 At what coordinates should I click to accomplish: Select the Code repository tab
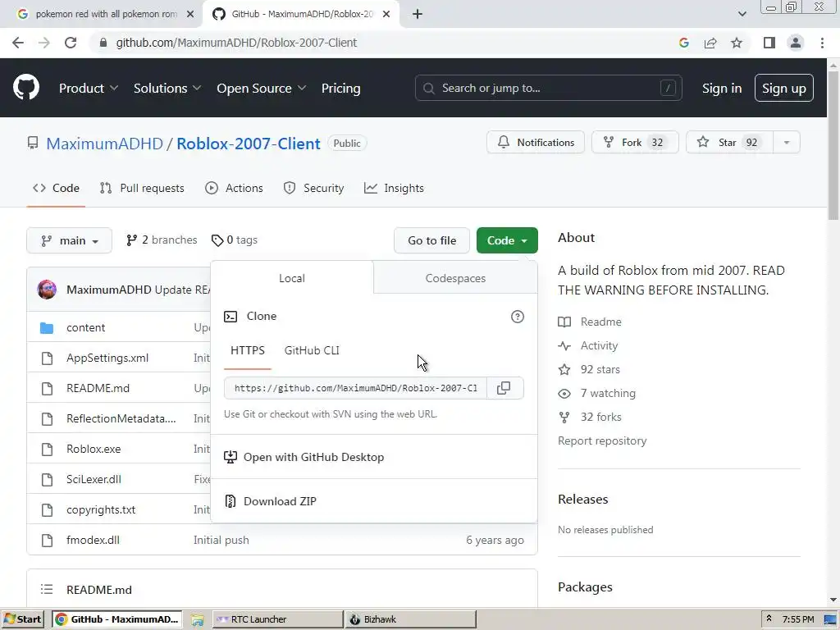[x=56, y=188]
